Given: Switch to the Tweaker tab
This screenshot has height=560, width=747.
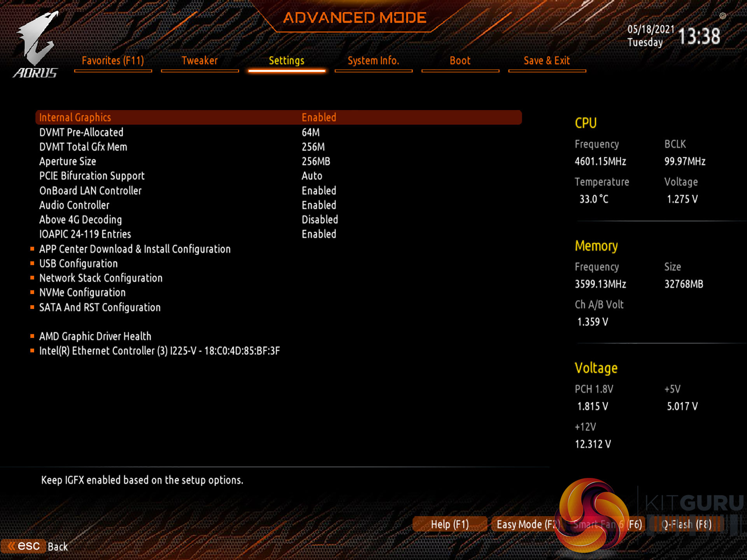Looking at the screenshot, I should coord(200,61).
